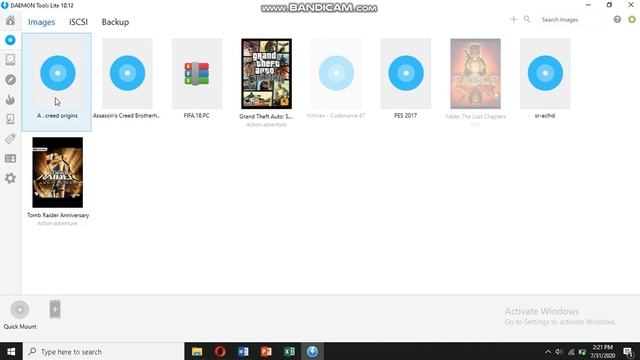640x360 pixels.
Task: Open Opera browser from the taskbar
Action: (x=220, y=351)
